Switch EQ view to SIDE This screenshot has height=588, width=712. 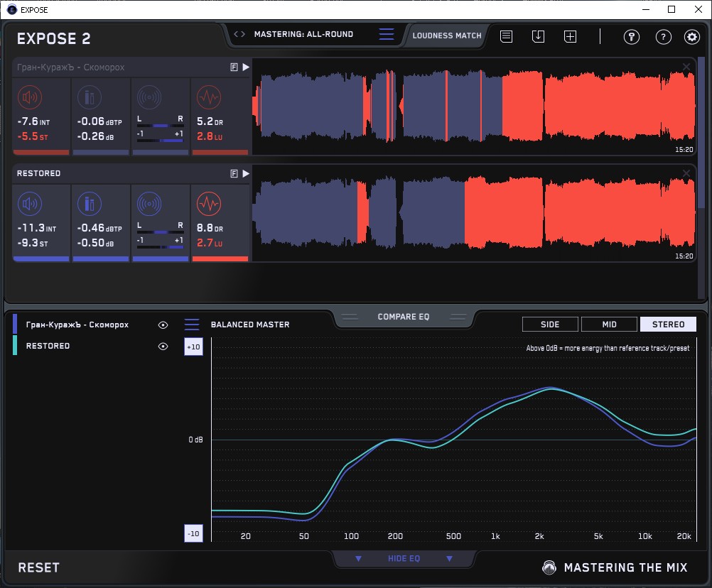(550, 325)
